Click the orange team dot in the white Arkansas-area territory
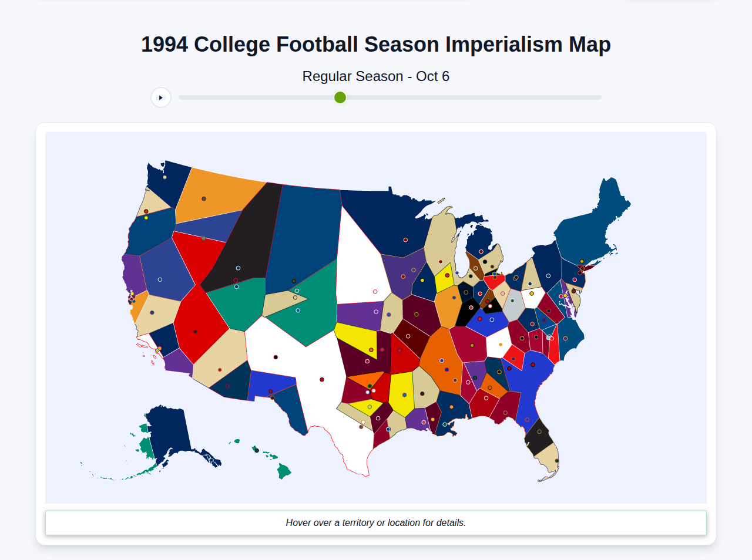752x560 pixels. (501, 343)
